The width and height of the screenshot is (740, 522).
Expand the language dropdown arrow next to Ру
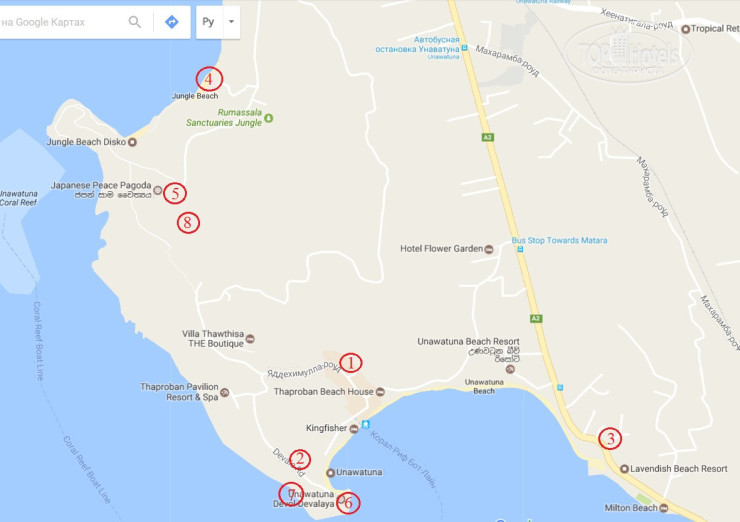[231, 22]
